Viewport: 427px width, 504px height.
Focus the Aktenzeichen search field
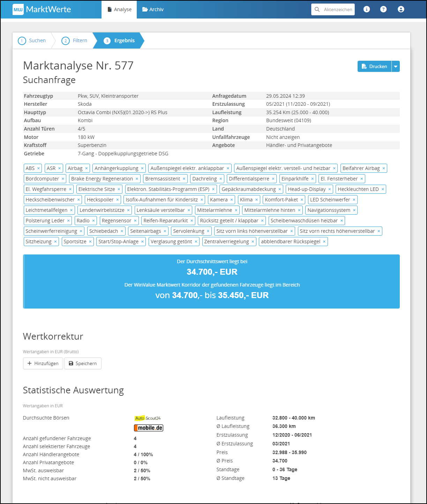coord(337,9)
